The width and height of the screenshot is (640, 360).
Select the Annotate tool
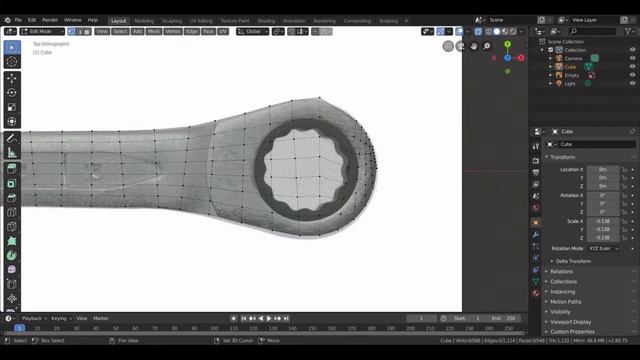click(x=12, y=138)
